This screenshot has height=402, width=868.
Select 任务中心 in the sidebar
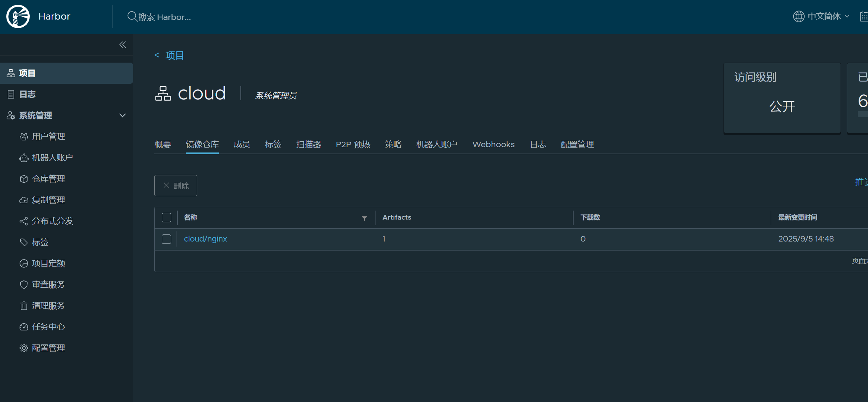49,327
